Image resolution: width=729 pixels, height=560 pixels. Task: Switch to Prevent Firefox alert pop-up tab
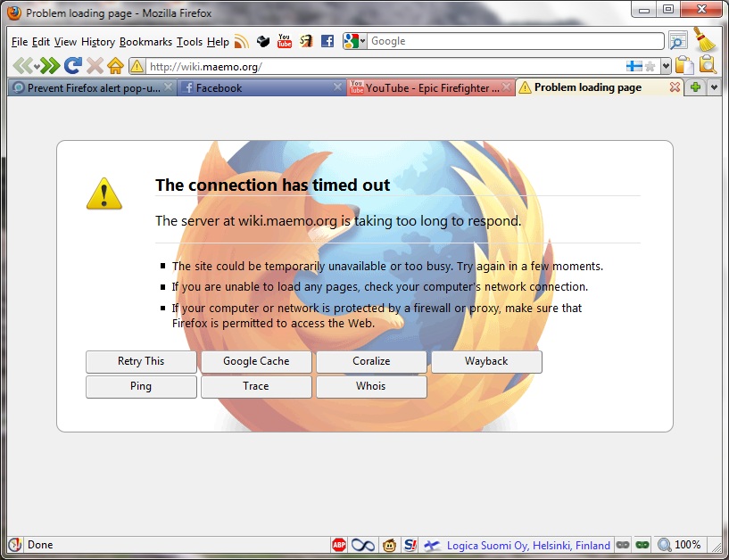pyautogui.click(x=92, y=87)
